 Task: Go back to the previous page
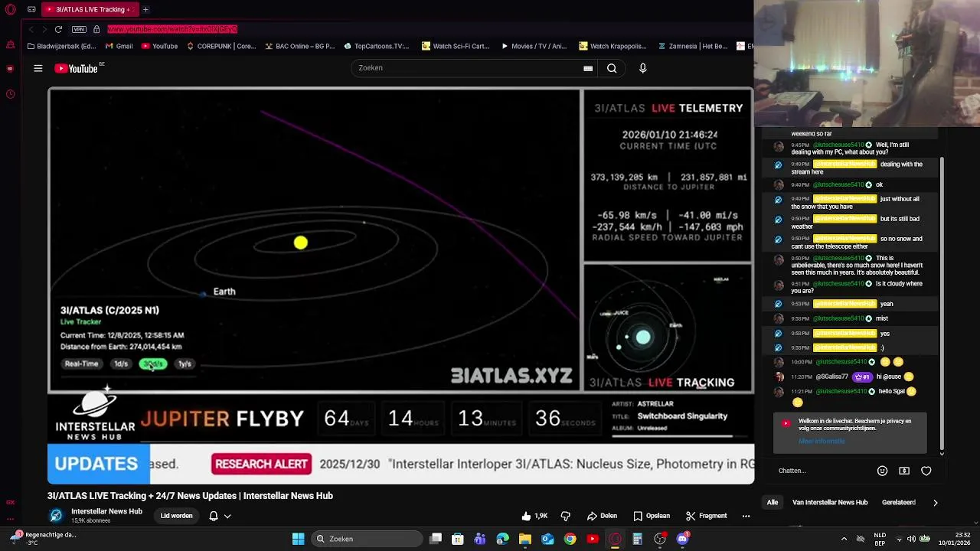point(31,29)
